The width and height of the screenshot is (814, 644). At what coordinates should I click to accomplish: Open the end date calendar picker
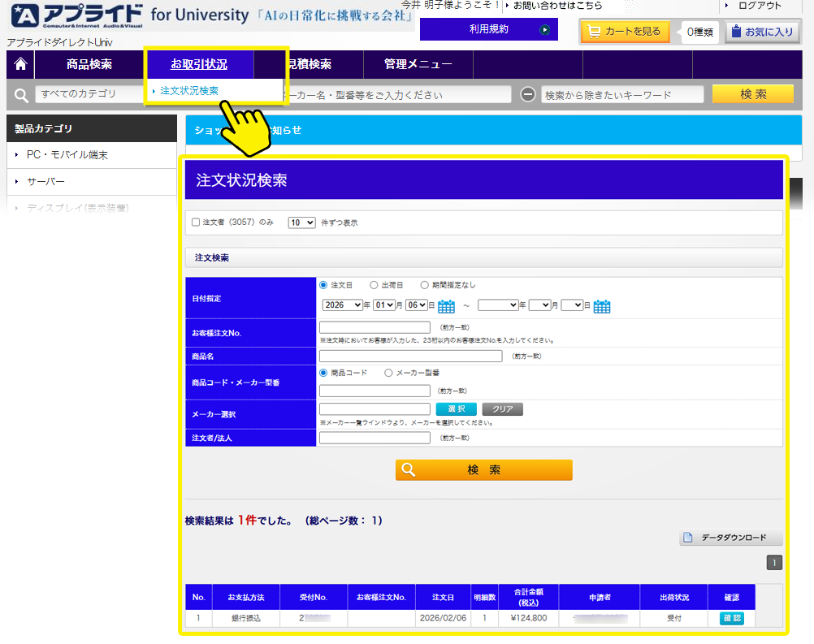(x=601, y=306)
